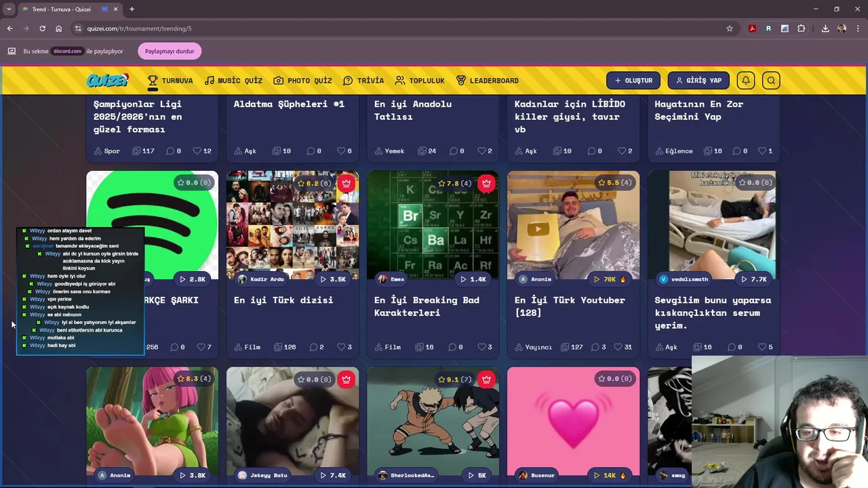Click Paylaşmayı durdur button
This screenshot has height=488, width=868.
170,52
